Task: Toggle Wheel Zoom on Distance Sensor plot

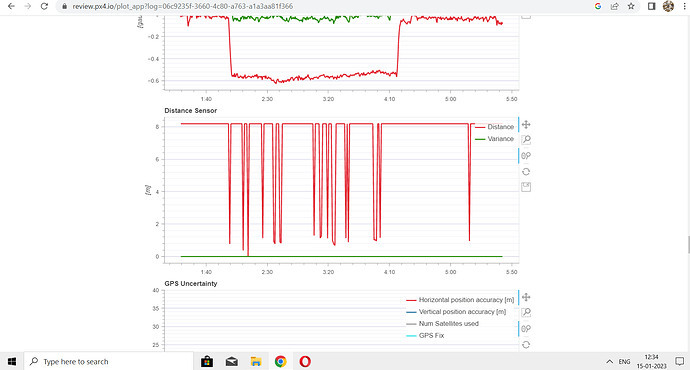Action: tap(526, 156)
